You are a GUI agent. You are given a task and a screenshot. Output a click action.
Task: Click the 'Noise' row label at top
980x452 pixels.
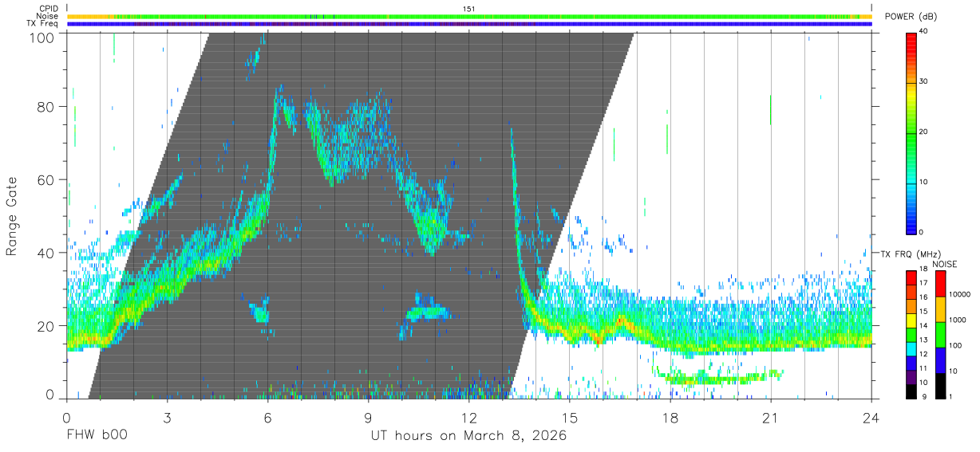[48, 16]
